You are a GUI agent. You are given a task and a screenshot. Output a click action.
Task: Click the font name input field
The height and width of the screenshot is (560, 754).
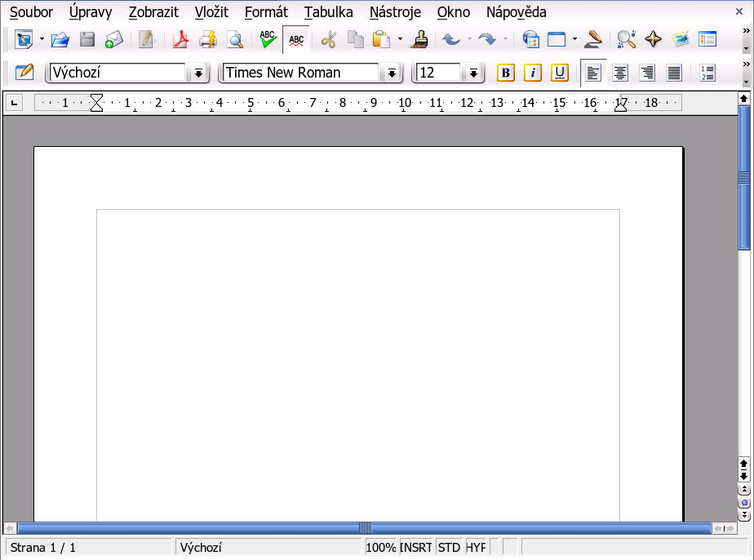[x=300, y=73]
